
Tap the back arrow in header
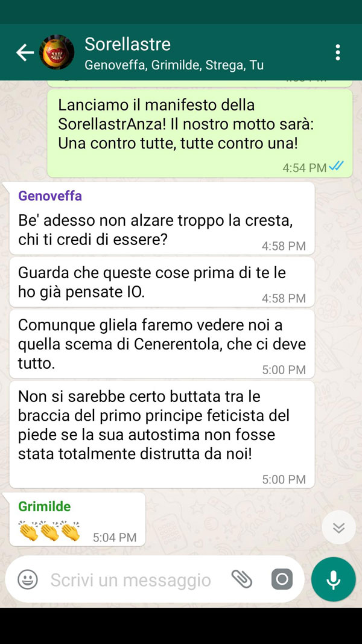coord(25,53)
